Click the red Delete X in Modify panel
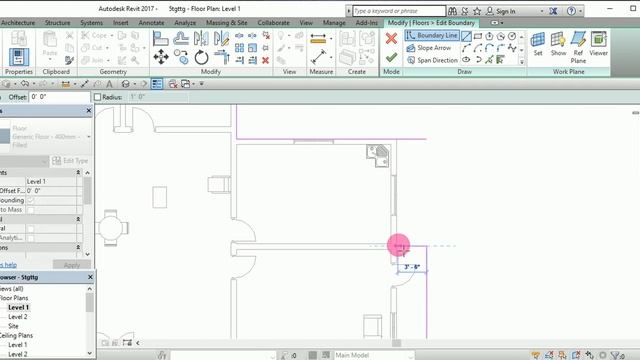The height and width of the screenshot is (360, 640). pos(265,60)
